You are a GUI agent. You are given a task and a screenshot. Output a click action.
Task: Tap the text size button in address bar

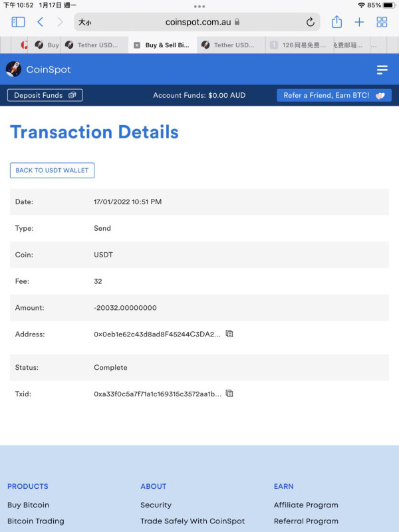[x=85, y=23]
